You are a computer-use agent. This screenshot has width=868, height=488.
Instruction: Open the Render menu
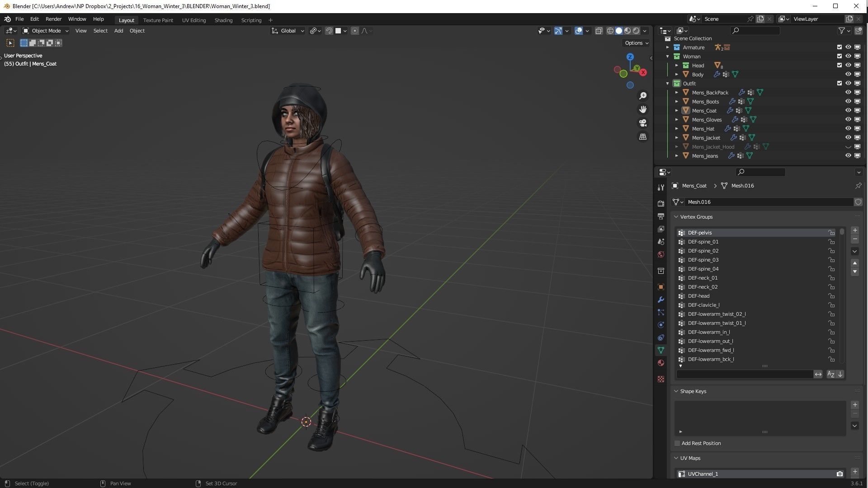[53, 19]
